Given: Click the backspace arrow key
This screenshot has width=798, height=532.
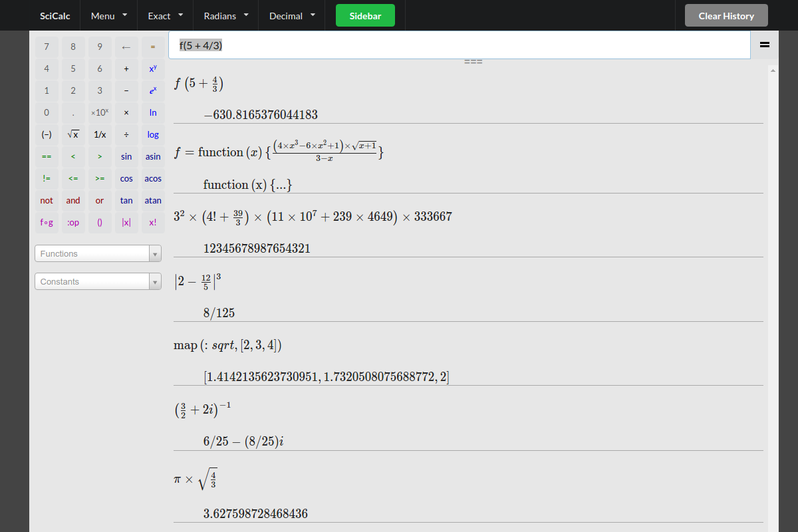Looking at the screenshot, I should pyautogui.click(x=126, y=47).
